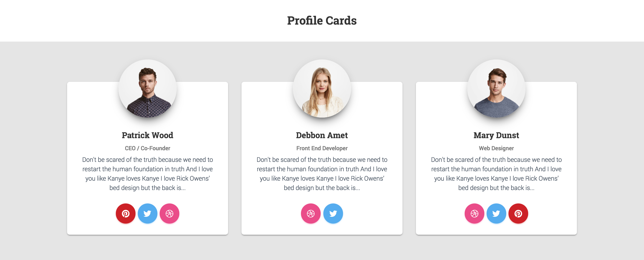Image resolution: width=644 pixels, height=260 pixels.
Task: Click Patrick Wood's Dribbble icon
Action: point(169,213)
